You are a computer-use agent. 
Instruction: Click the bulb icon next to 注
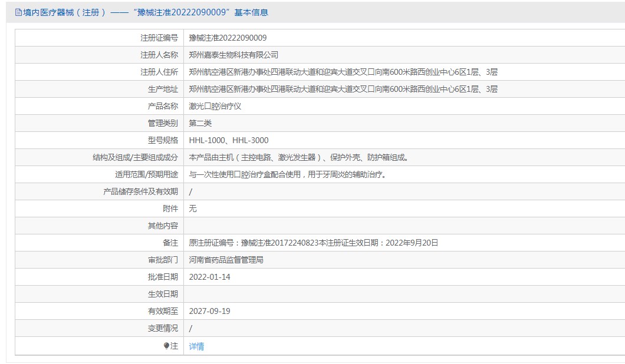tap(167, 346)
